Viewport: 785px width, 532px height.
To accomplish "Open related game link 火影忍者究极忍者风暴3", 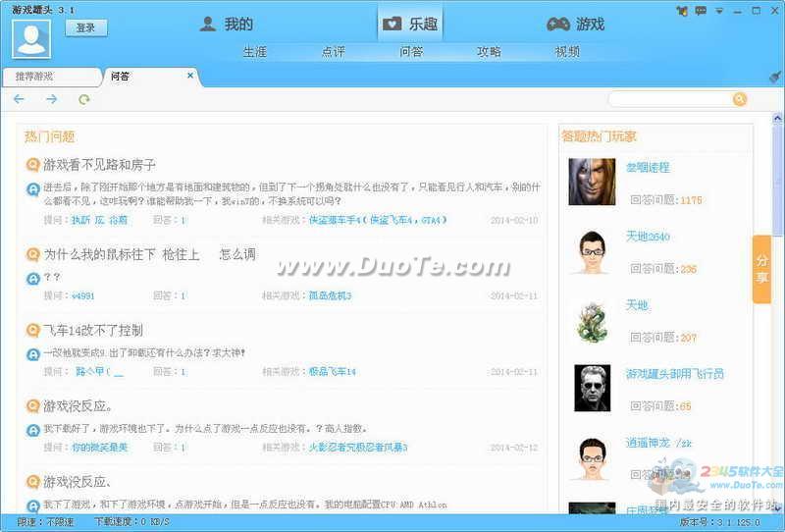I will [x=358, y=447].
